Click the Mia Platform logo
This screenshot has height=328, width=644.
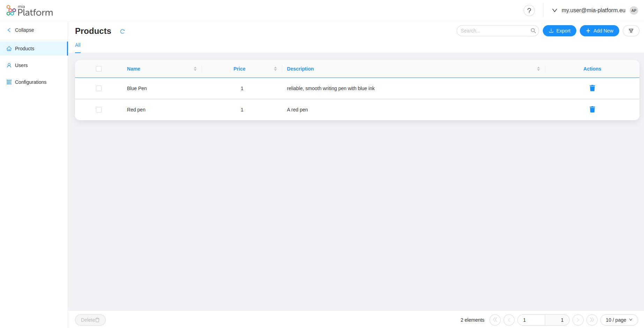(x=29, y=10)
